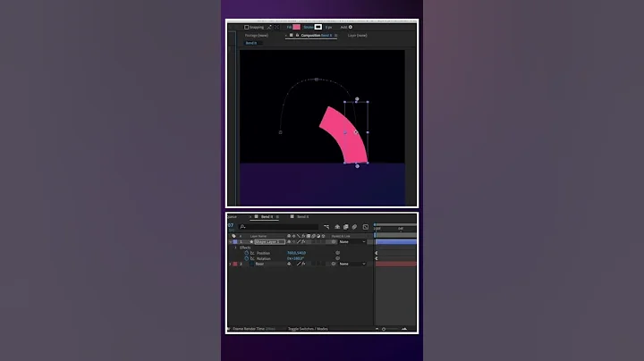Click the graph icon next to Position
Viewport: 644px width, 361px height.
[x=252, y=253]
